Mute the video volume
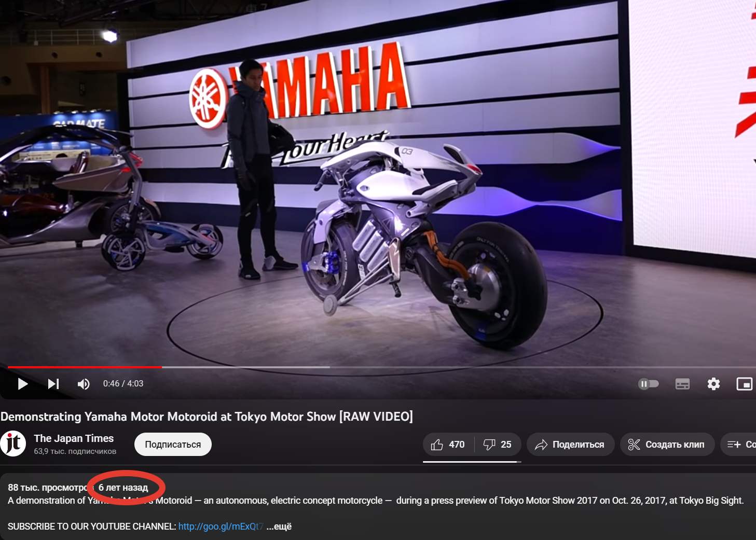 83,384
